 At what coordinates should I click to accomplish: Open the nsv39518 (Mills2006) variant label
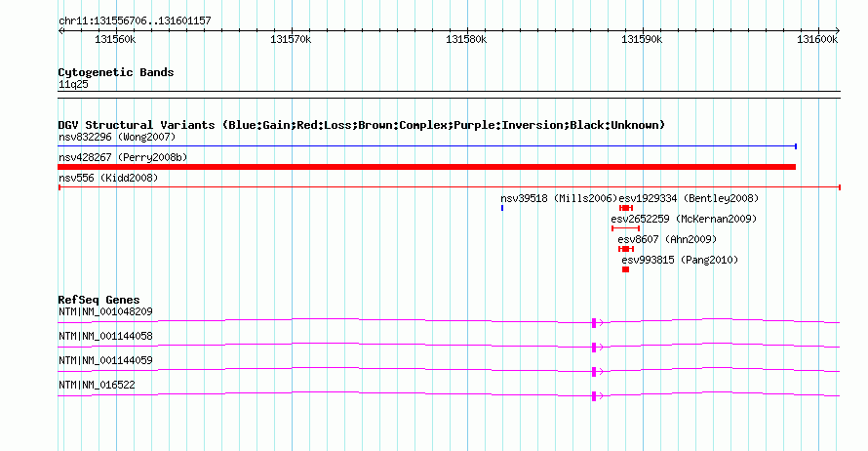point(559,198)
